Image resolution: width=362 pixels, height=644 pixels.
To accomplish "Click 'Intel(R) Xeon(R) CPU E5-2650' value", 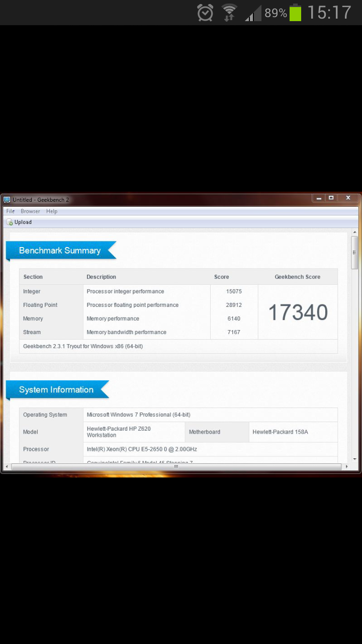I will (142, 449).
